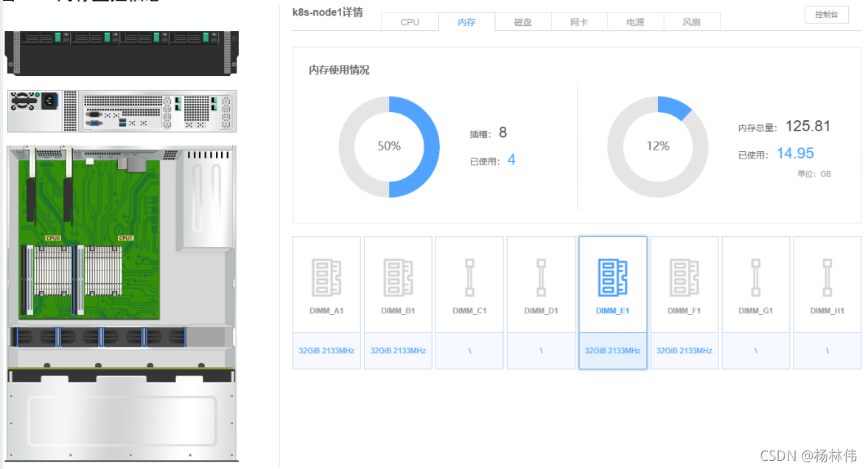This screenshot has height=469, width=868.
Task: View the 风扇 fan tab
Action: pos(691,22)
